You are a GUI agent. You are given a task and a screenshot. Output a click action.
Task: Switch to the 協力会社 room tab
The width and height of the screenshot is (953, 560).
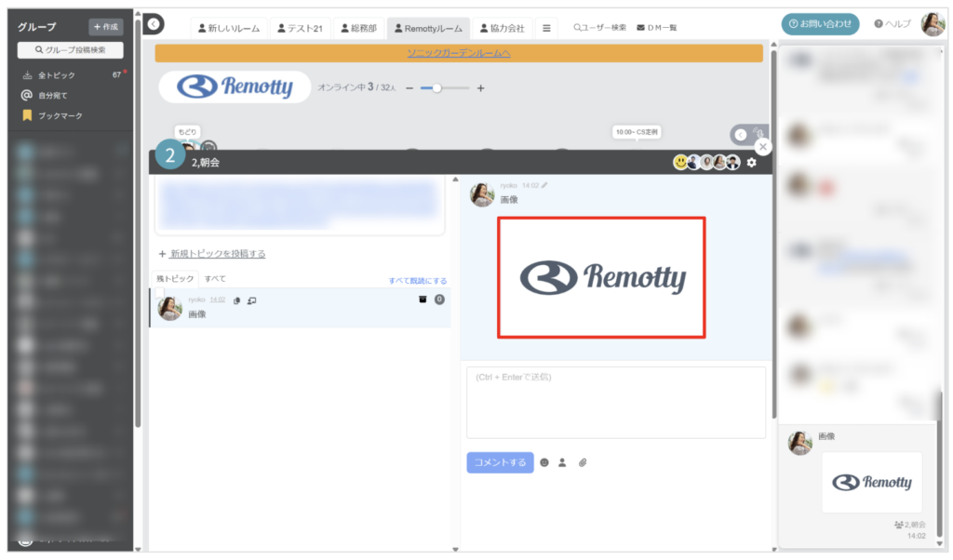pos(502,28)
